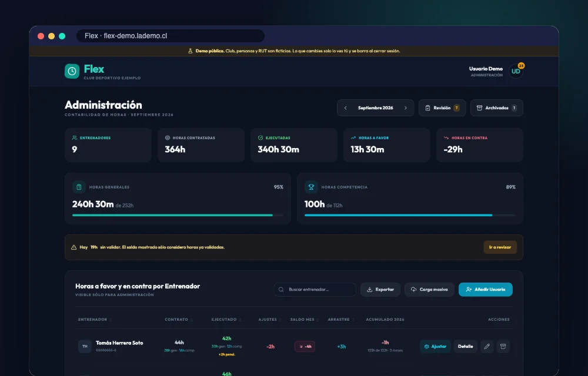Open the Archivadas list
The height and width of the screenshot is (376, 588).
coord(496,108)
